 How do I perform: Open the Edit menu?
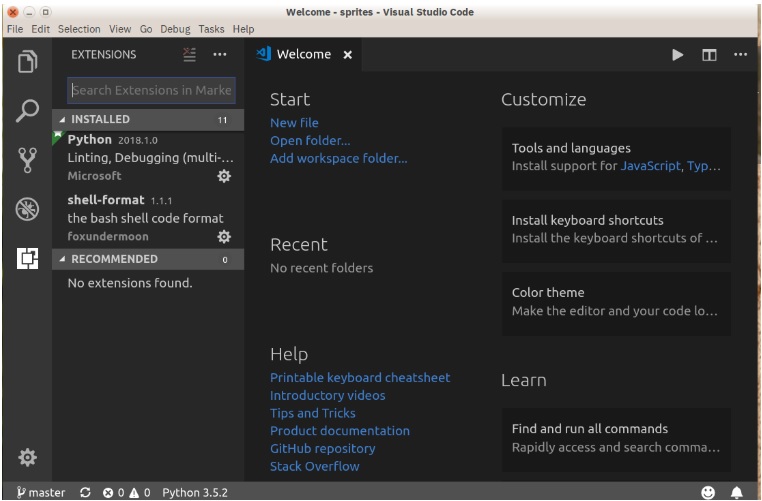(41, 29)
